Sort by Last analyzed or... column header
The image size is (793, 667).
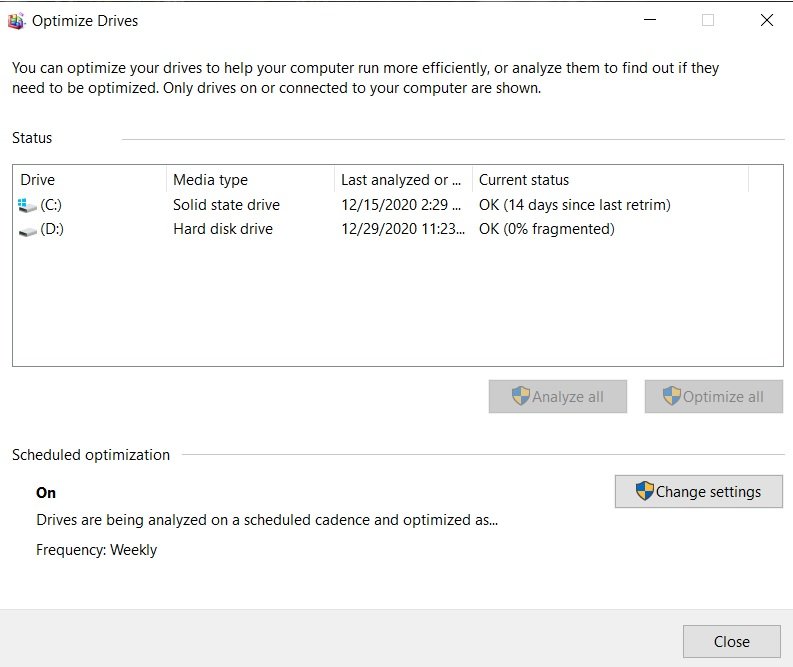[x=403, y=180]
